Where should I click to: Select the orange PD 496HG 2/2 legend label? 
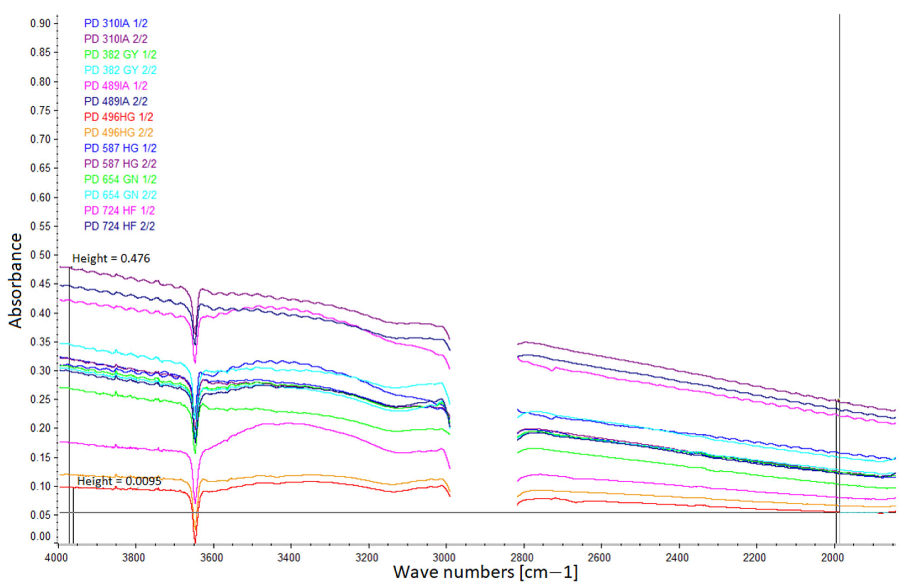pyautogui.click(x=118, y=133)
